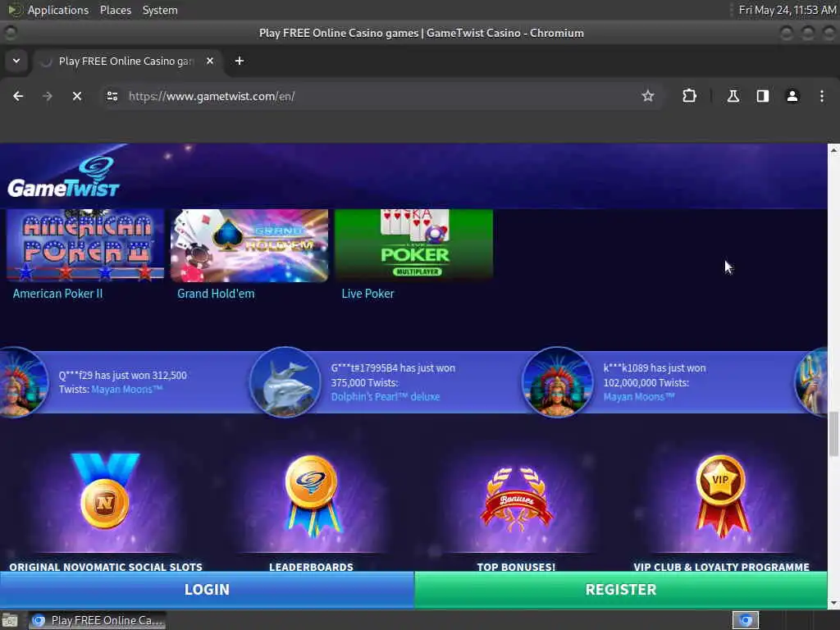Click the Bonuses laurel badge icon

[517, 500]
